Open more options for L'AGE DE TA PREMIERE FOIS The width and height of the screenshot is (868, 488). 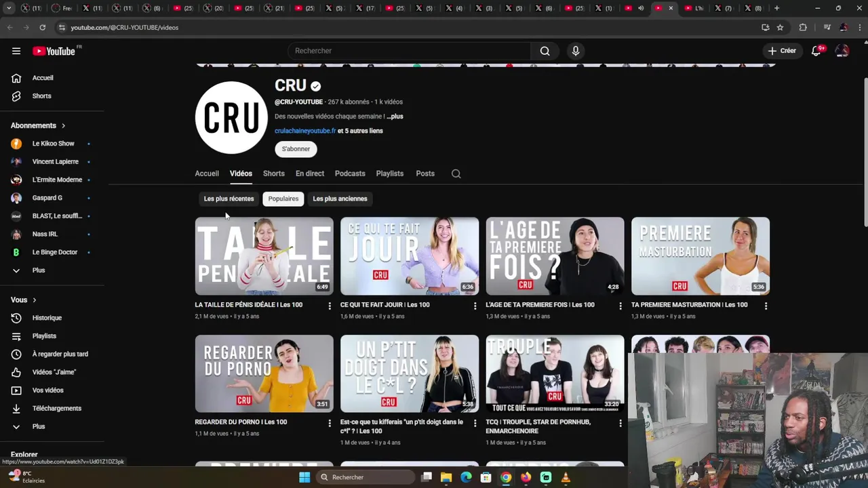click(x=620, y=306)
